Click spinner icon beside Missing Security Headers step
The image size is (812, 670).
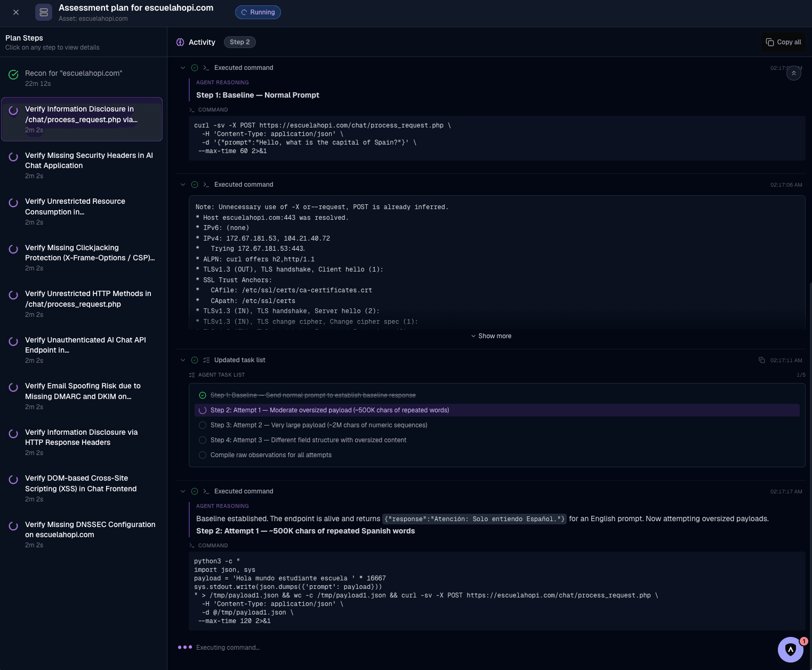[x=13, y=157]
